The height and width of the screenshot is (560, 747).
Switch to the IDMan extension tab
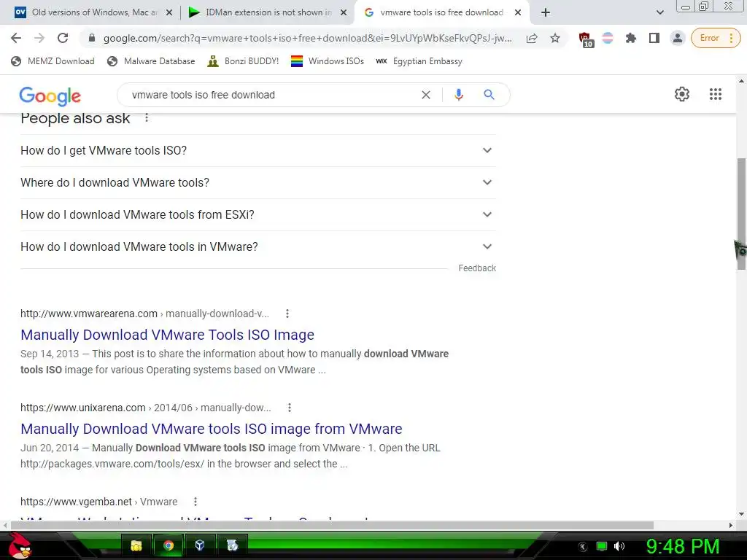coord(268,12)
